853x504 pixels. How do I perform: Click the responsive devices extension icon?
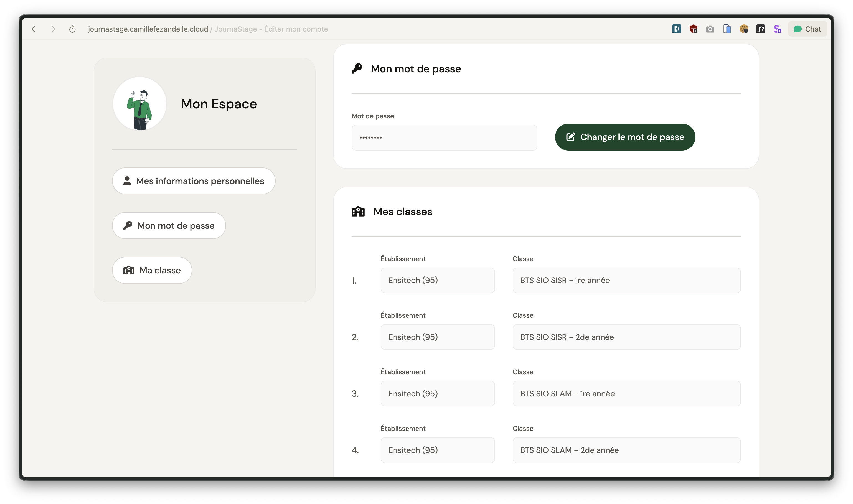[x=727, y=29]
